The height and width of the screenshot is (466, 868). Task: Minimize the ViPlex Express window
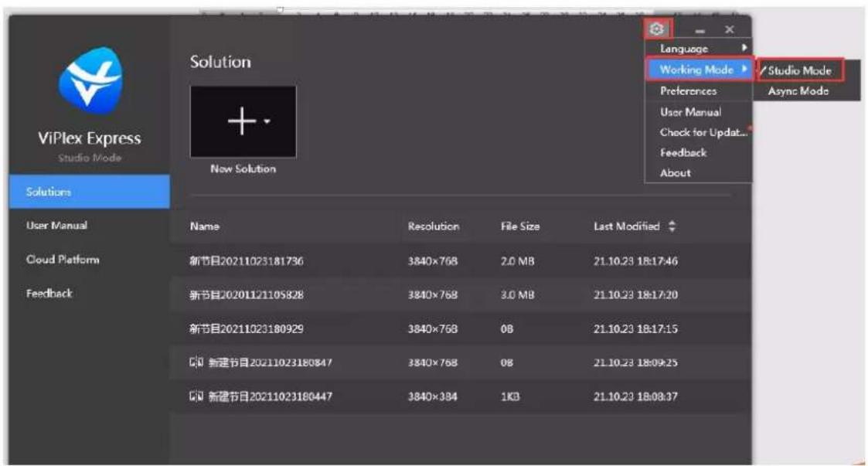[700, 31]
